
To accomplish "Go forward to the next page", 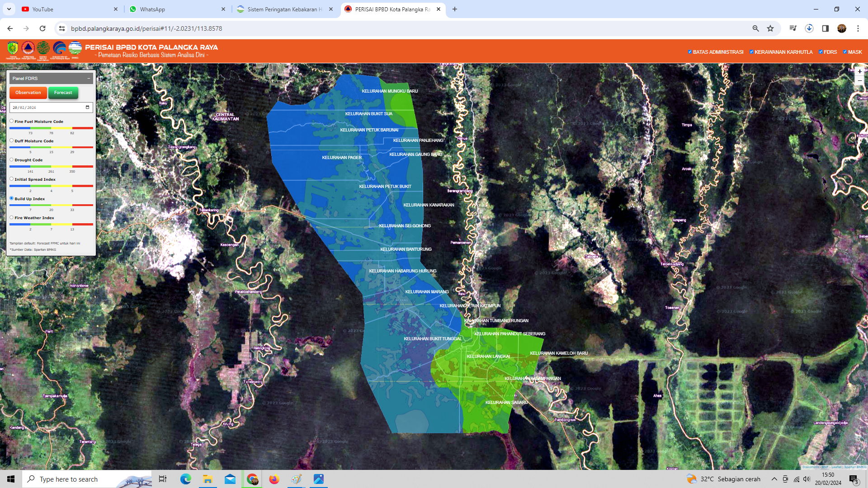I will coord(26,28).
